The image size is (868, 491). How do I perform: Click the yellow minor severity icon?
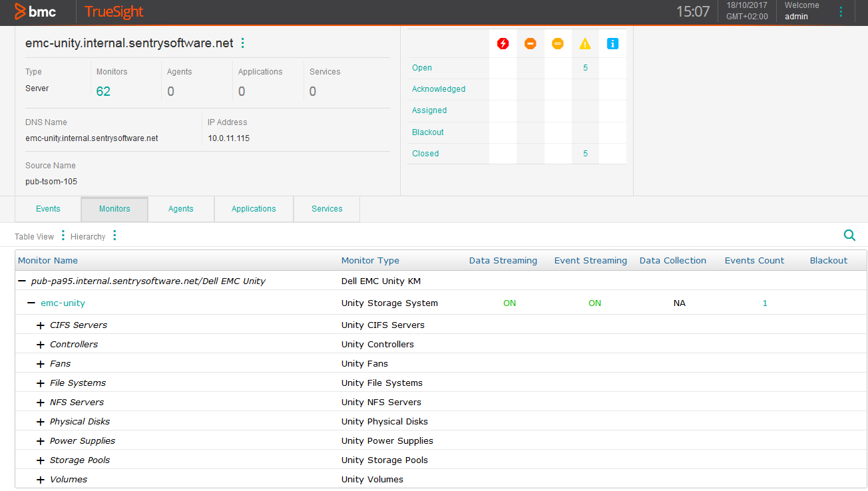click(x=557, y=43)
